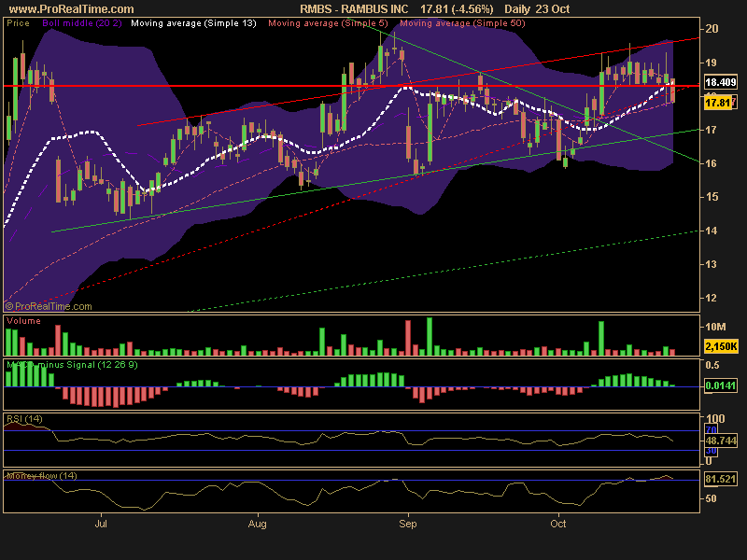Click the 50 money flow axis label
The image size is (747, 560).
click(711, 498)
